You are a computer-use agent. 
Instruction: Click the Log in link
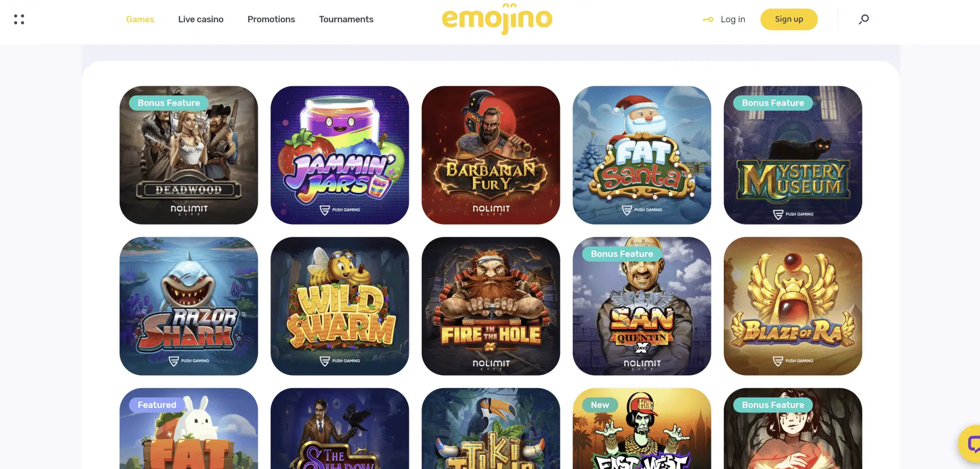(732, 19)
